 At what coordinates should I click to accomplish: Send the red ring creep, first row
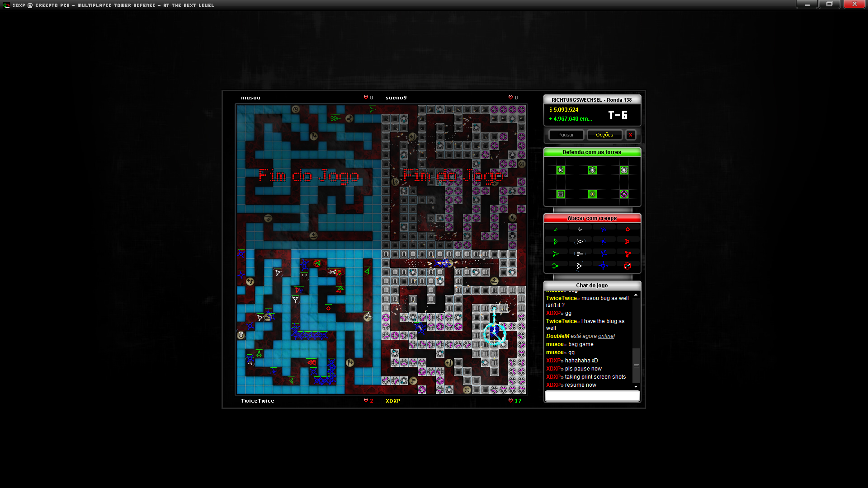(627, 229)
